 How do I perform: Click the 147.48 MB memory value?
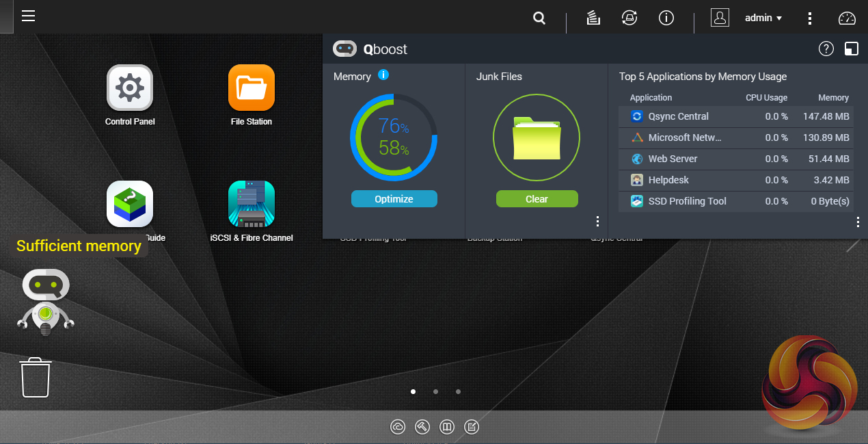click(x=826, y=116)
